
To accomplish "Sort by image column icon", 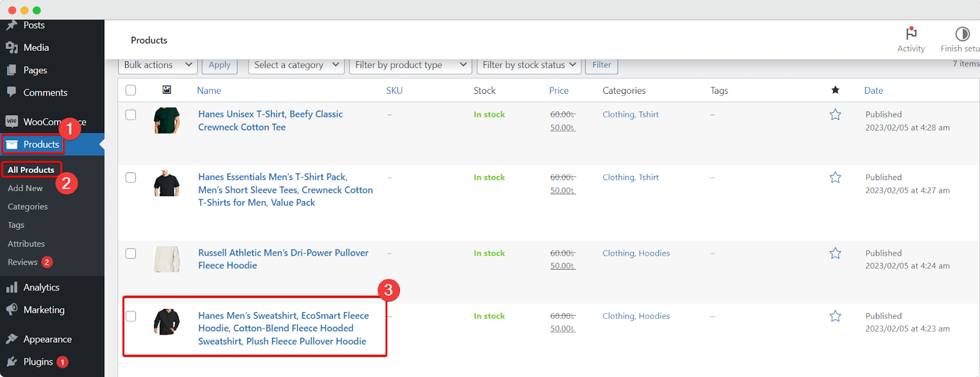I will 167,90.
